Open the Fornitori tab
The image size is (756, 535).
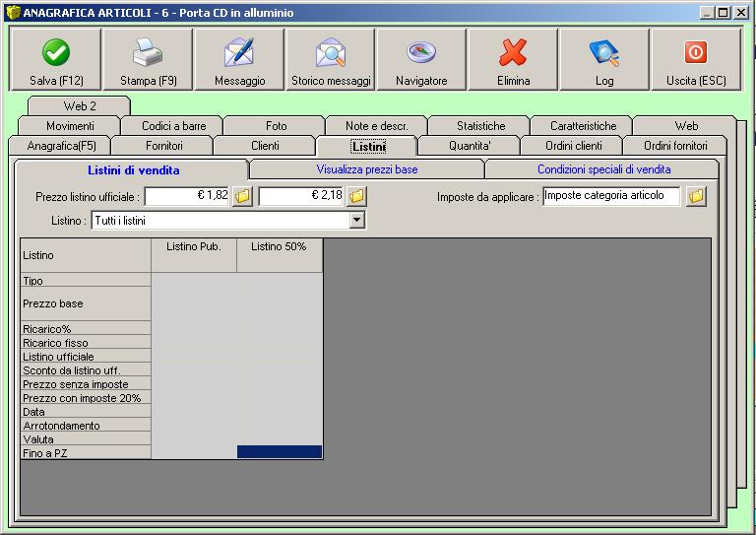coord(164,146)
